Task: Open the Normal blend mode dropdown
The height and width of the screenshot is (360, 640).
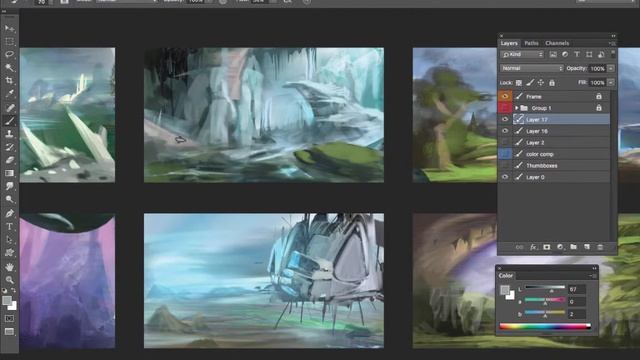Action: pos(531,69)
